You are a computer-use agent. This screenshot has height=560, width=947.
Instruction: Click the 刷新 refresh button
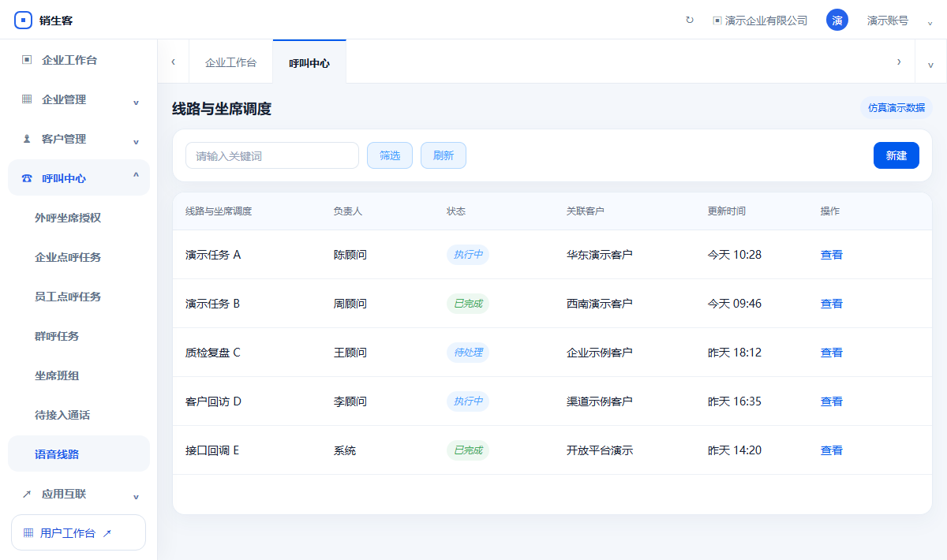444,155
